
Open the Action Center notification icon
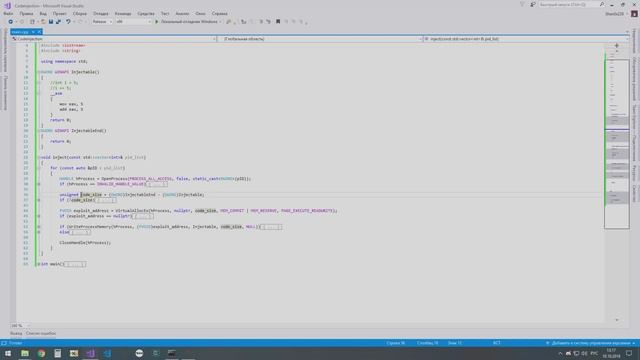click(x=629, y=353)
